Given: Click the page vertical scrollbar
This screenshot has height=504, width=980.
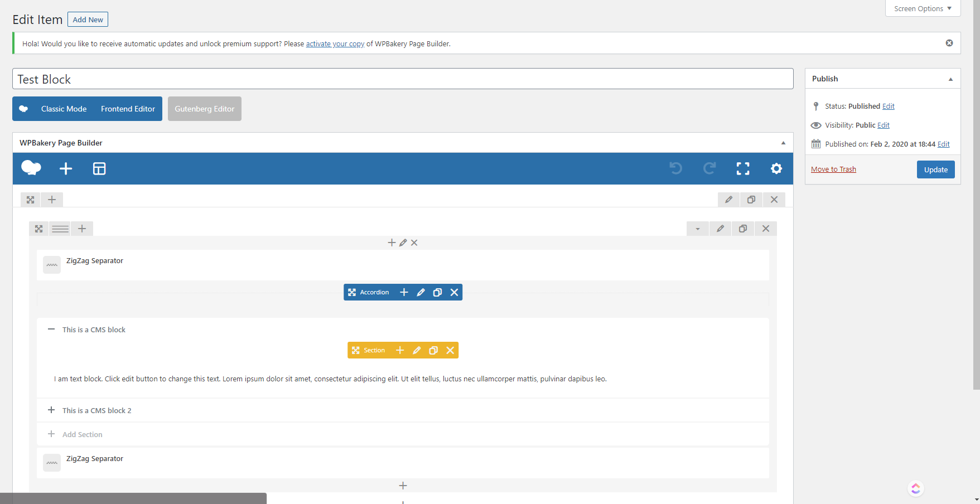Looking at the screenshot, I should click(x=976, y=195).
